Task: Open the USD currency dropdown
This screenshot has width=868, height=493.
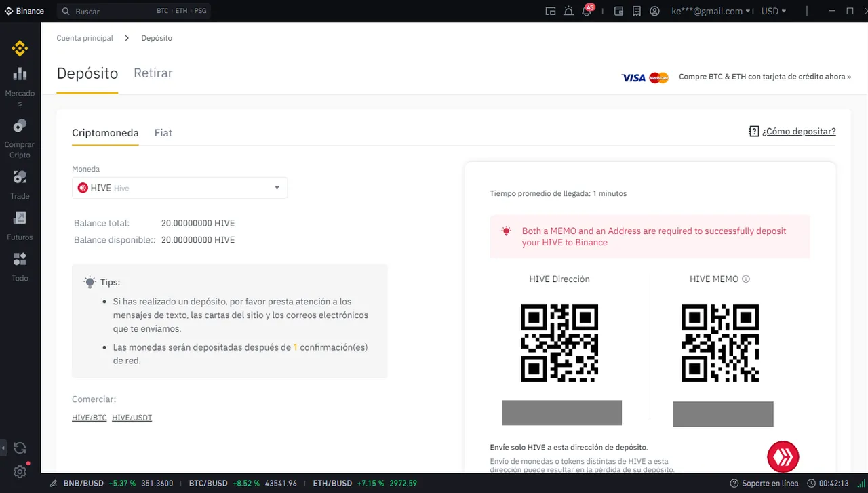Action: tap(774, 11)
